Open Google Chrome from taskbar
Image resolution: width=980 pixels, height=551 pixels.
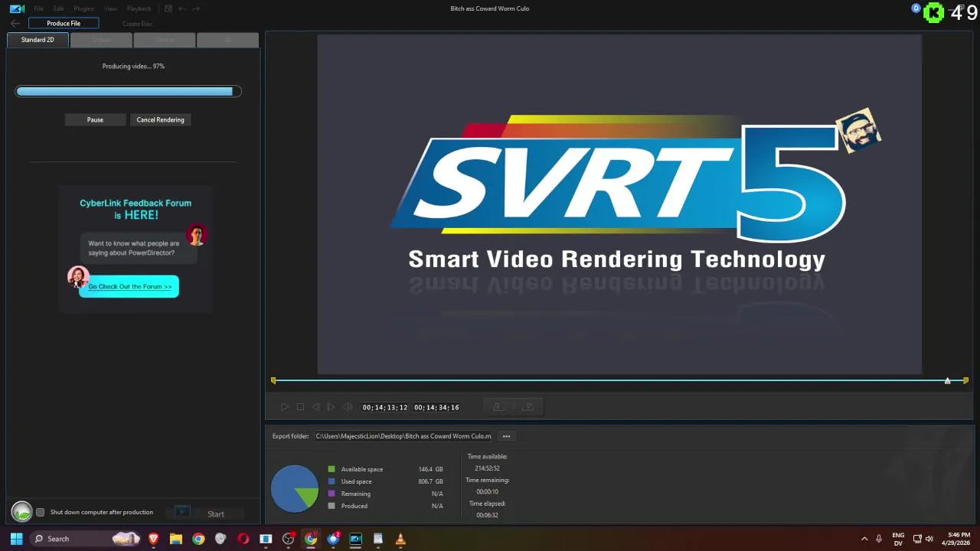198,539
